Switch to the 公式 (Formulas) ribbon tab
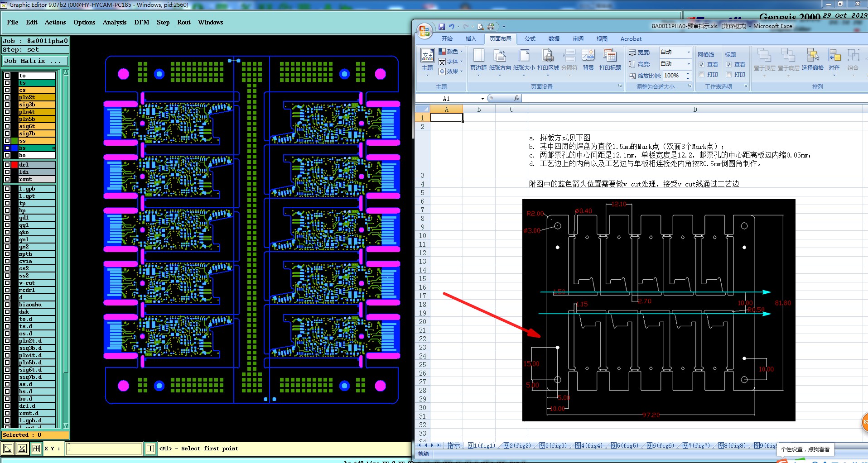 point(530,39)
